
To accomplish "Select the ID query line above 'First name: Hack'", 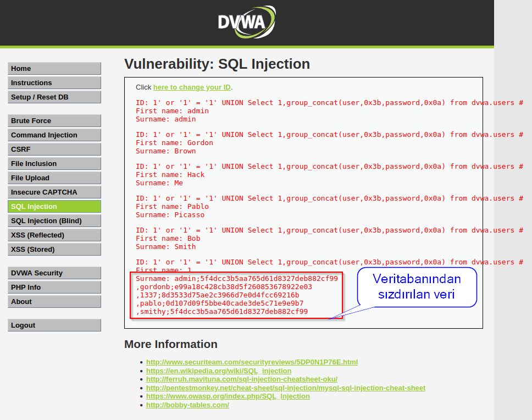I will 329,167.
